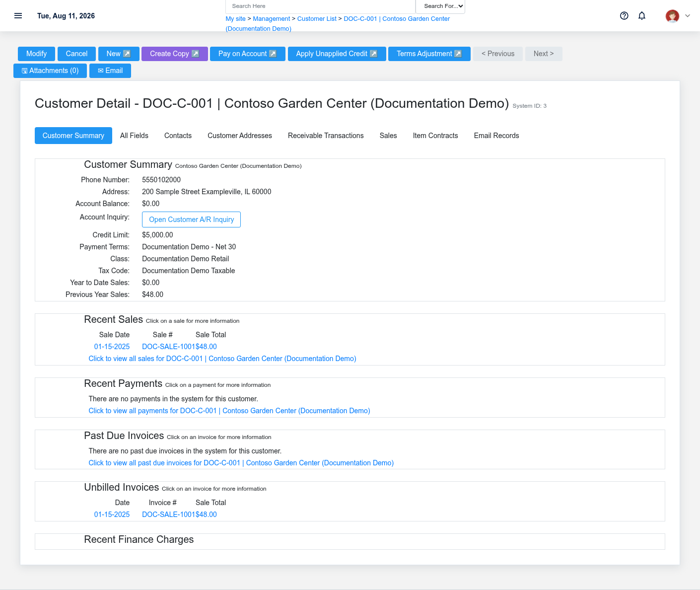
Task: Select the phone number 5550102000
Action: coord(161,180)
